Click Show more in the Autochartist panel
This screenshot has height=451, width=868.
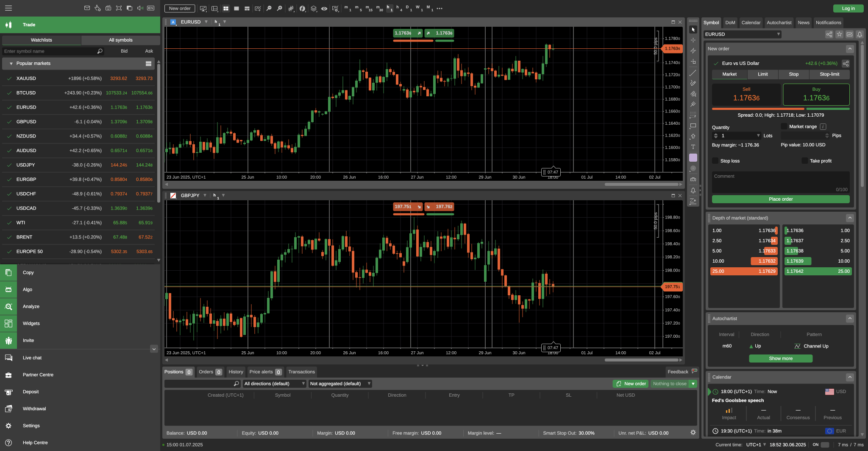coord(780,358)
